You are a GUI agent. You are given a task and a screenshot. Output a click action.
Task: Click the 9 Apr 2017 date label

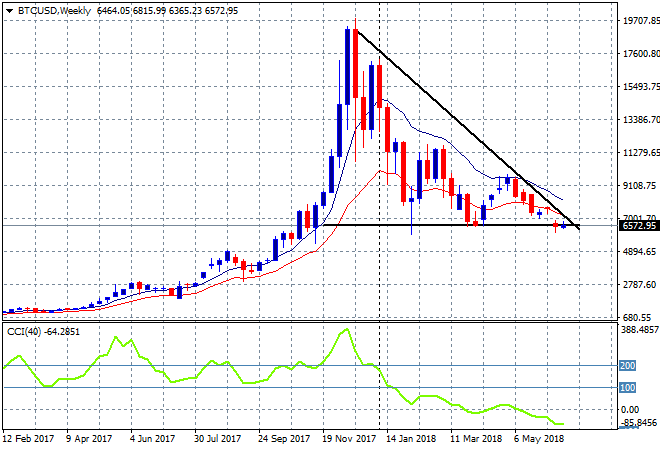[89, 439]
